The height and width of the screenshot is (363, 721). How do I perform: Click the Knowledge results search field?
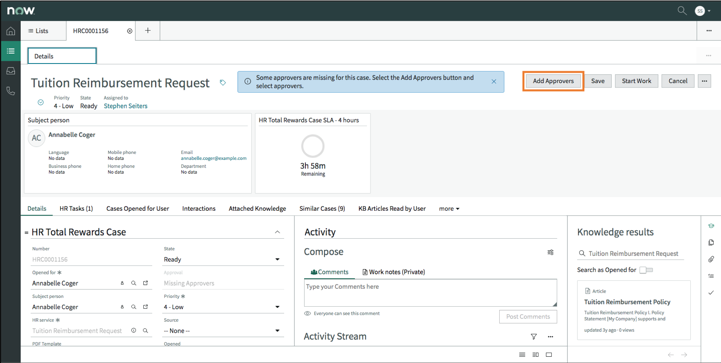pos(630,254)
